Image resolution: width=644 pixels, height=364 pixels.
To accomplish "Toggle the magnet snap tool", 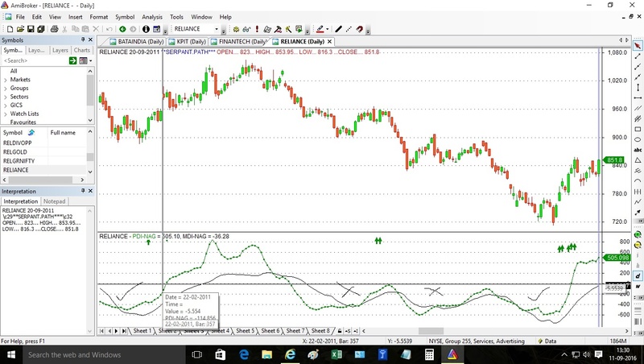I will point(359,29).
